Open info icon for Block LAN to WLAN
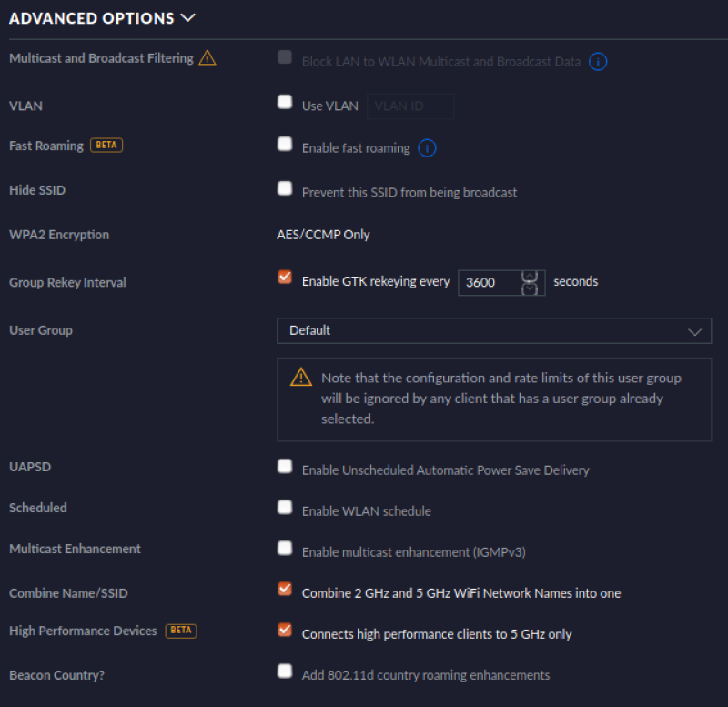Viewport: 728px width, 707px height. coord(598,61)
